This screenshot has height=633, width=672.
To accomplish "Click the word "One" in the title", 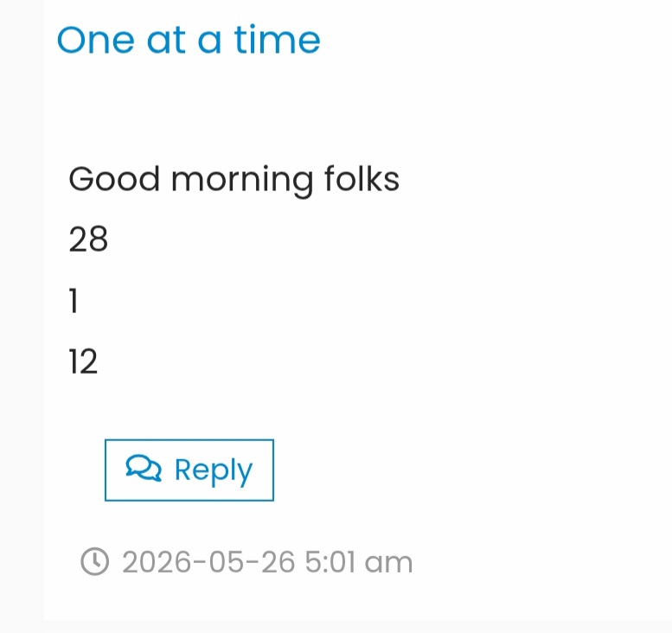I will click(96, 41).
